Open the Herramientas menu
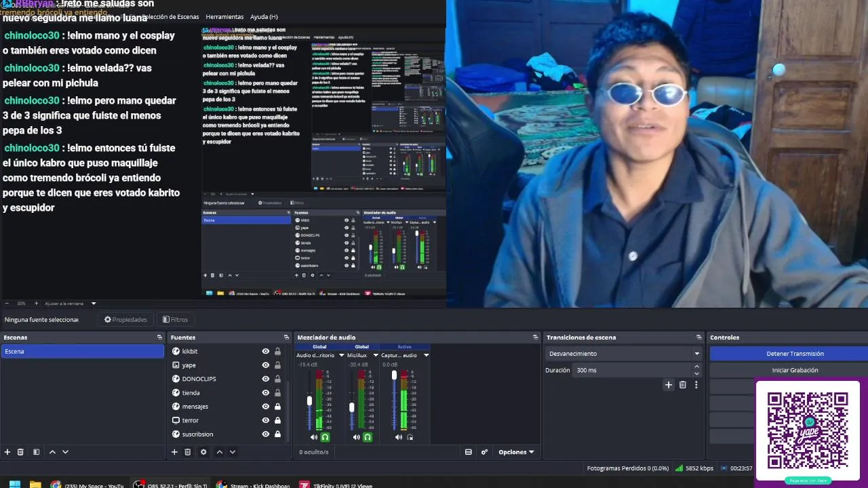Viewport: 868px width, 488px height. pyautogui.click(x=224, y=17)
